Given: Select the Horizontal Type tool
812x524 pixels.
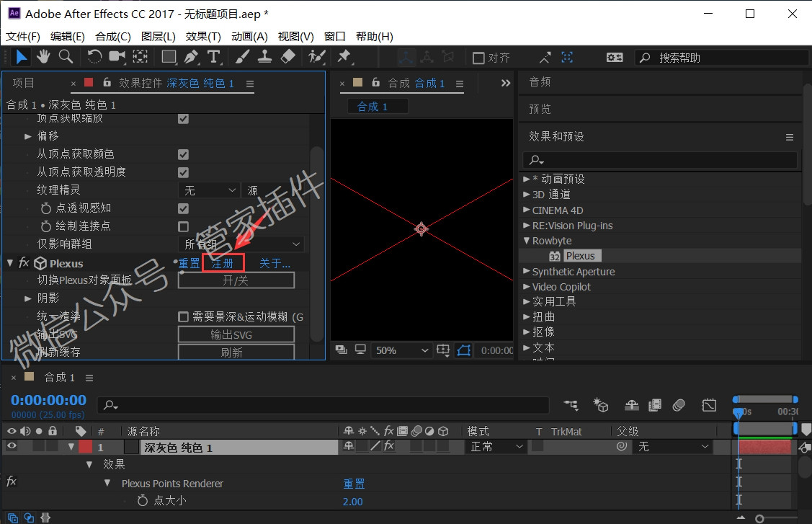Looking at the screenshot, I should click(213, 56).
